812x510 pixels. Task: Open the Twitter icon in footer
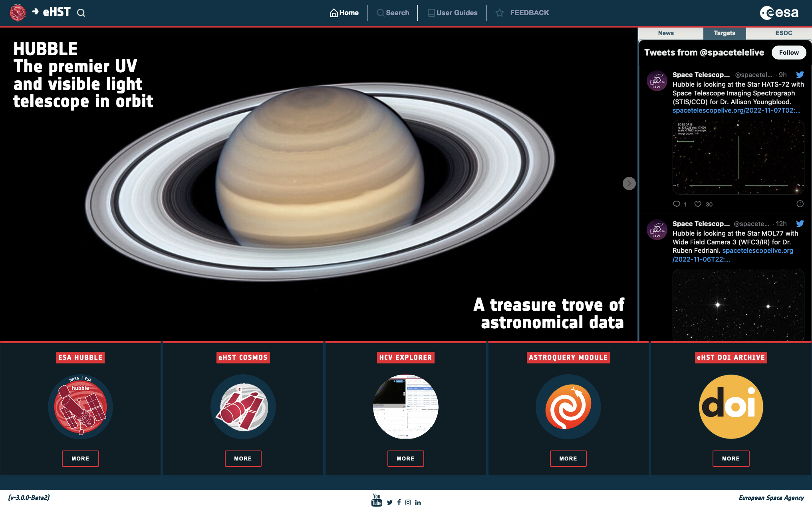390,502
